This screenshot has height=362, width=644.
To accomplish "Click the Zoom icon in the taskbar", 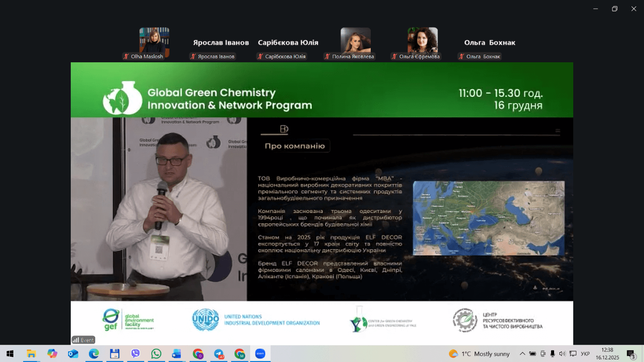I will click(x=260, y=354).
